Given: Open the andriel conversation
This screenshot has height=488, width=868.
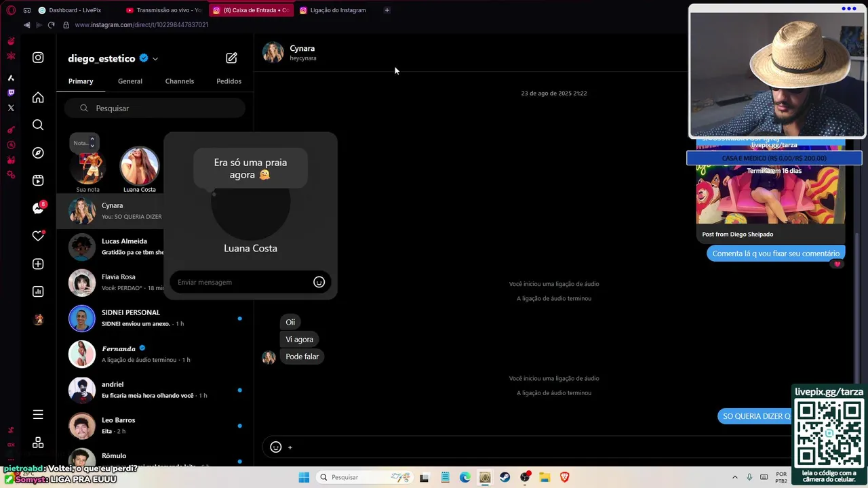Looking at the screenshot, I should click(x=155, y=390).
